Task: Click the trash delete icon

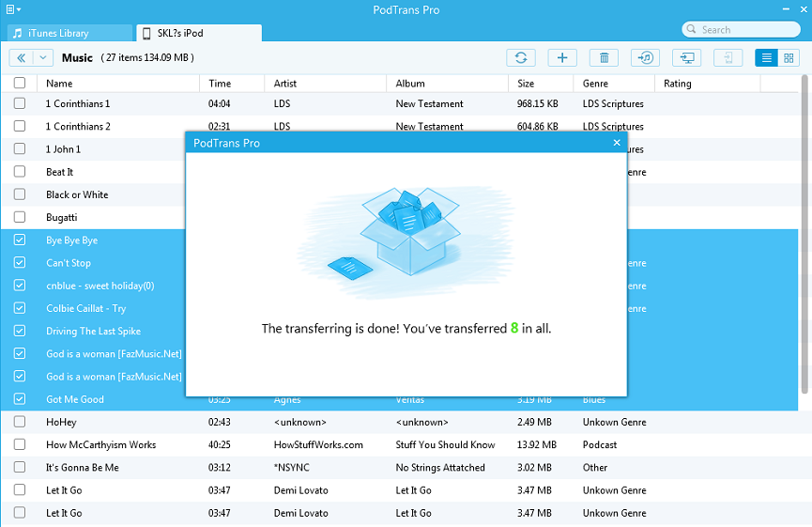Action: click(604, 58)
